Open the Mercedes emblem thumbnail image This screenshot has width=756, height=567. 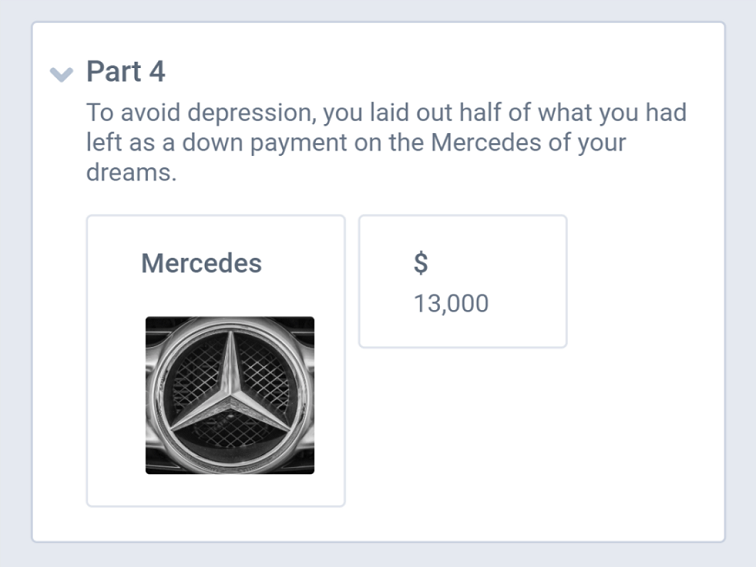click(x=230, y=395)
